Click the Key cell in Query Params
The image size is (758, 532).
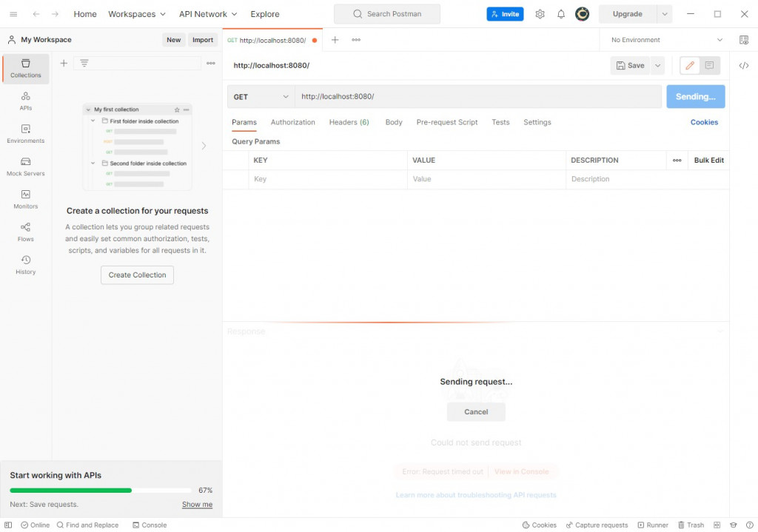(x=328, y=179)
